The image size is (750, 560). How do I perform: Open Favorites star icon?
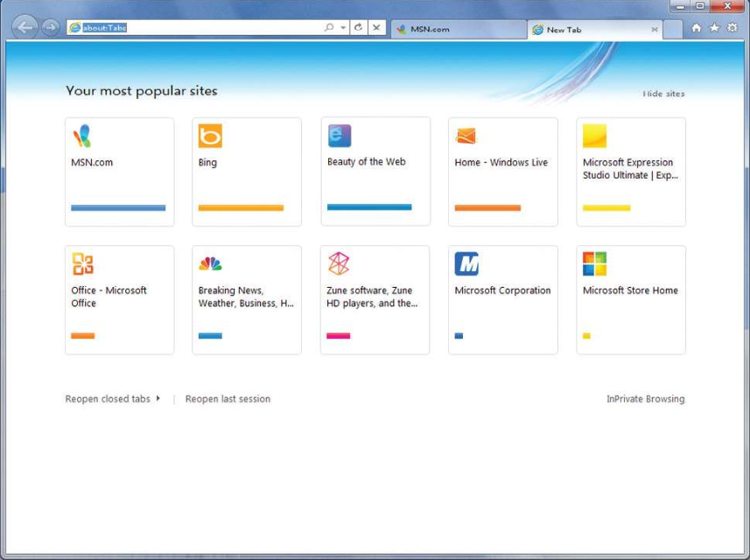point(714,28)
